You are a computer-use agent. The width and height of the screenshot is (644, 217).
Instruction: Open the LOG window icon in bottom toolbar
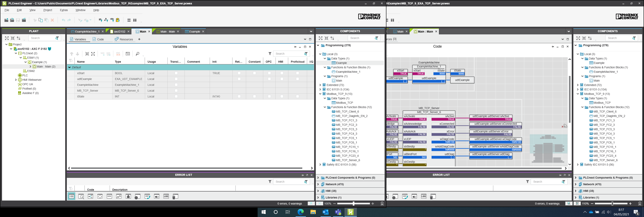pos(166,197)
